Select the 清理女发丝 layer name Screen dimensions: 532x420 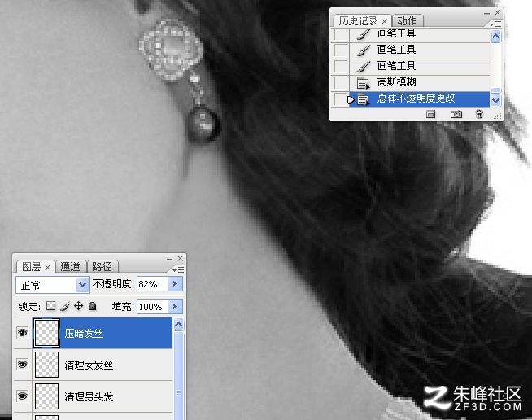coord(89,365)
